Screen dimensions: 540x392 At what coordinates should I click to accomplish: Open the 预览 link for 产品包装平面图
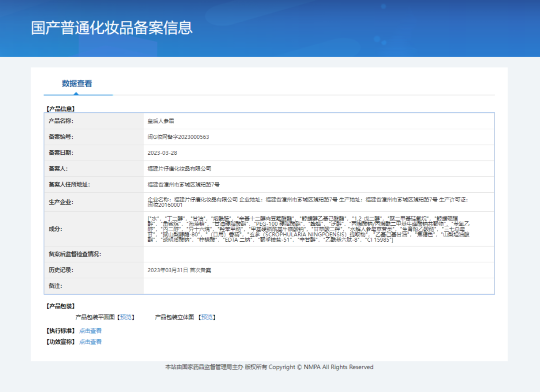(125, 317)
